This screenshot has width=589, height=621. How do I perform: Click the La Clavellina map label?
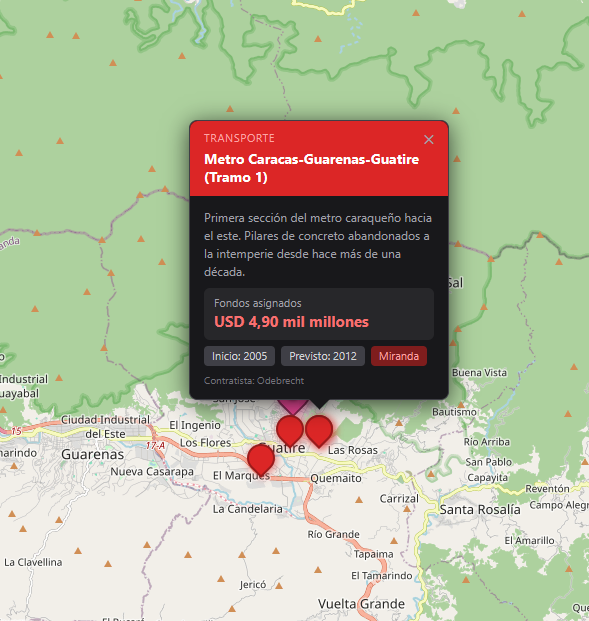[x=33, y=562]
